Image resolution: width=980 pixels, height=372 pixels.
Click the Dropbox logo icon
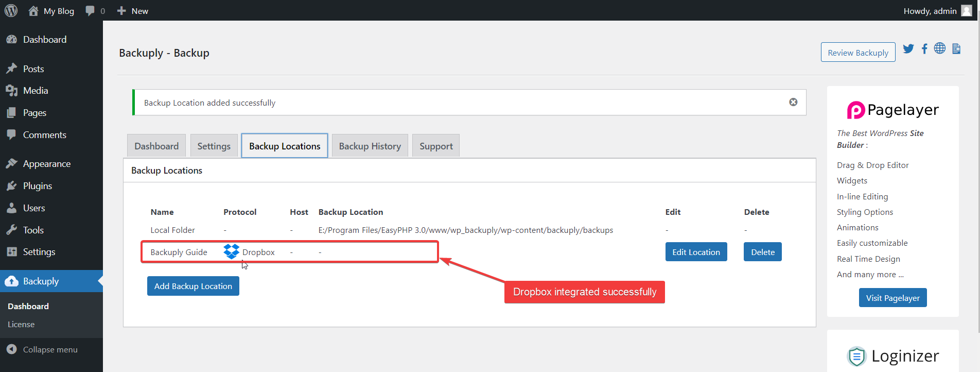coord(231,251)
